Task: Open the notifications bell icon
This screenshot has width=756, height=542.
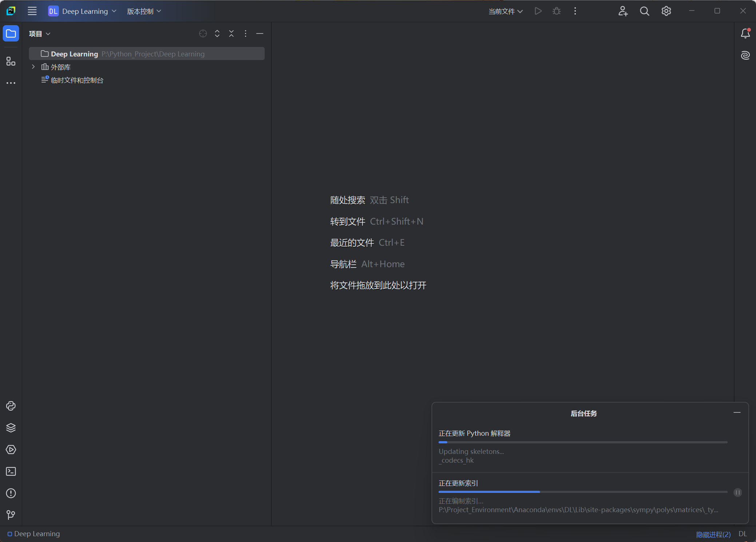Action: coord(745,33)
